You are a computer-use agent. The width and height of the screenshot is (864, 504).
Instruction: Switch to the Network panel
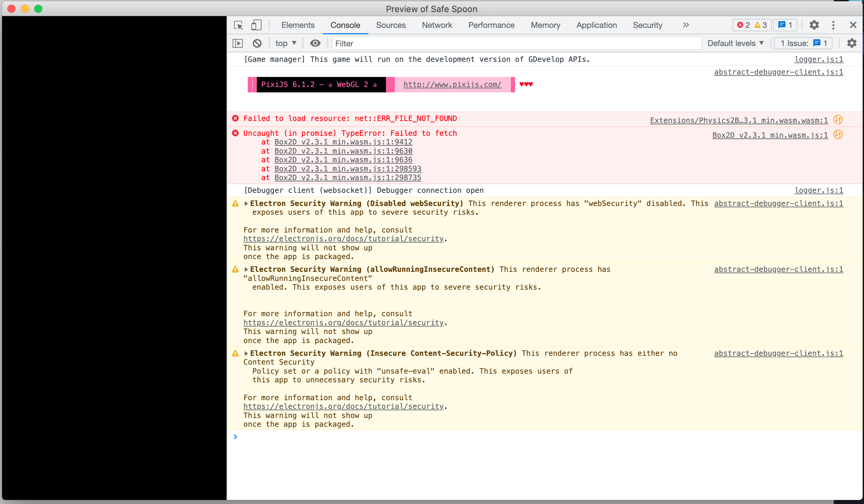click(x=437, y=25)
